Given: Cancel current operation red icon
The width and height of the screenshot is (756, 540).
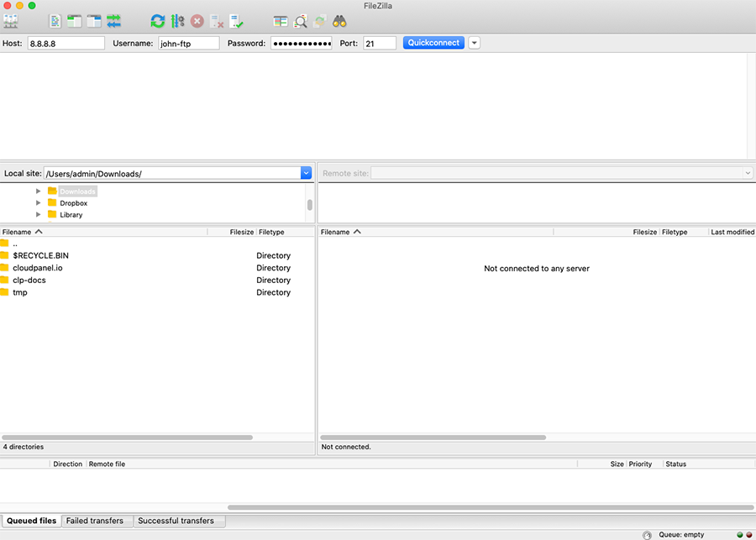Looking at the screenshot, I should 197,21.
